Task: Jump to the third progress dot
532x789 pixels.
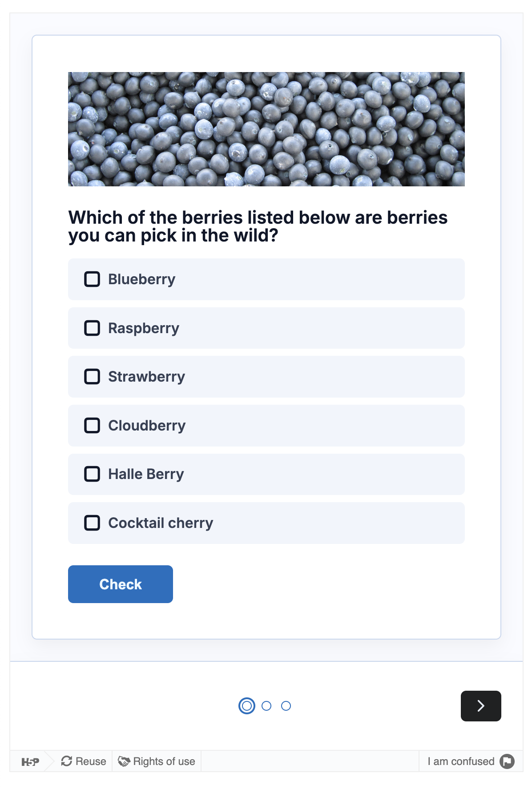Action: click(x=286, y=706)
